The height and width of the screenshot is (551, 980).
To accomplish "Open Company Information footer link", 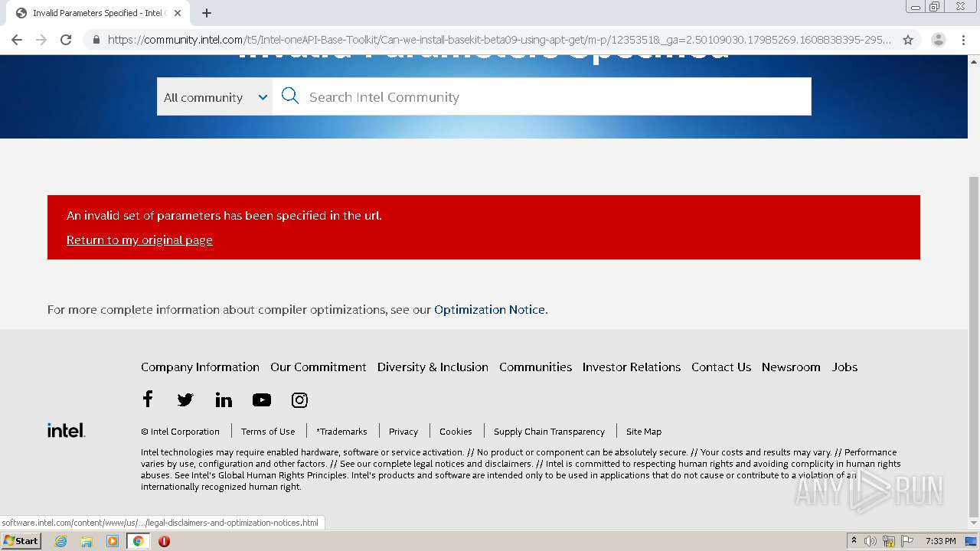I will pos(200,367).
